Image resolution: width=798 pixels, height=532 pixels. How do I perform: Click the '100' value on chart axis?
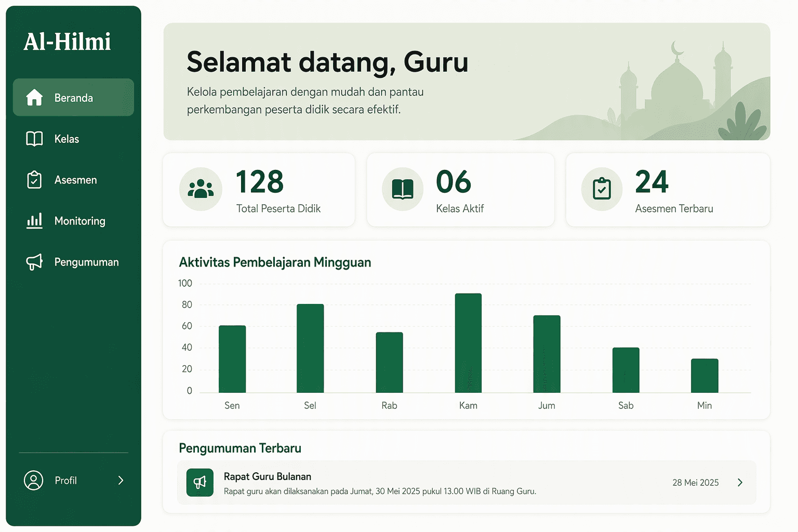click(x=185, y=283)
